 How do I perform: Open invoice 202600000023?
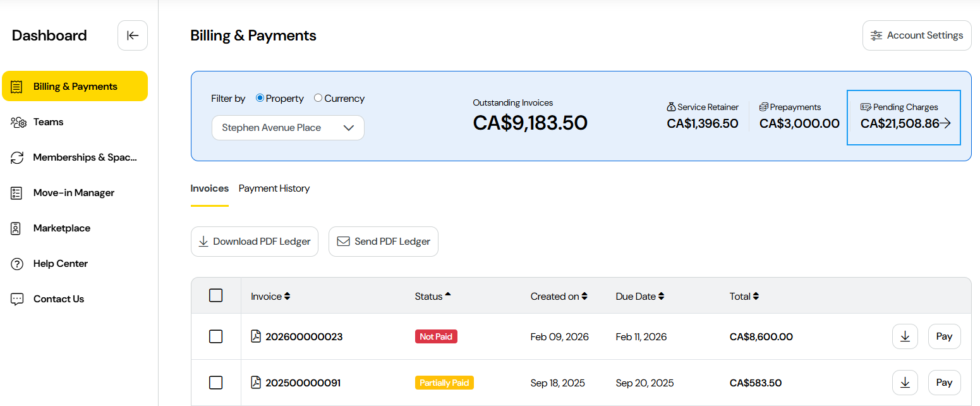(304, 337)
